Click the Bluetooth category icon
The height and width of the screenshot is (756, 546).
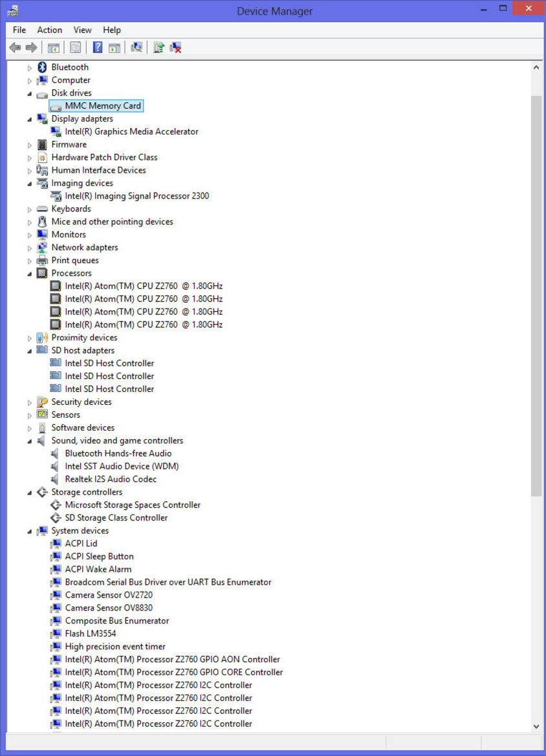(x=43, y=67)
